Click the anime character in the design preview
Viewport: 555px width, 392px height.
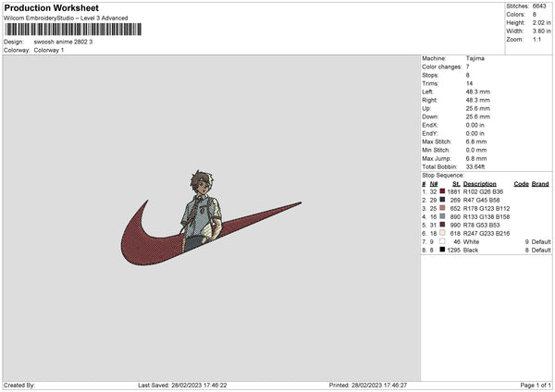202,209
